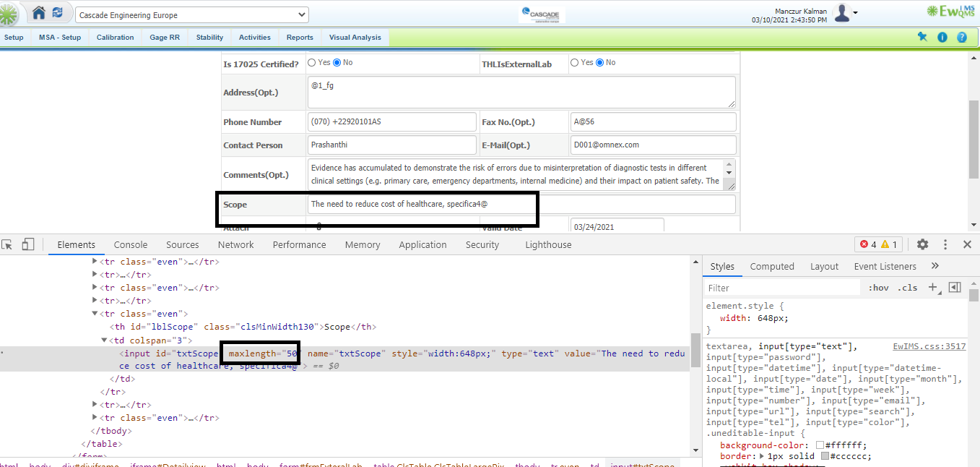980x467 pixels.
Task: Toggle the :hov element state panel
Action: (878, 288)
